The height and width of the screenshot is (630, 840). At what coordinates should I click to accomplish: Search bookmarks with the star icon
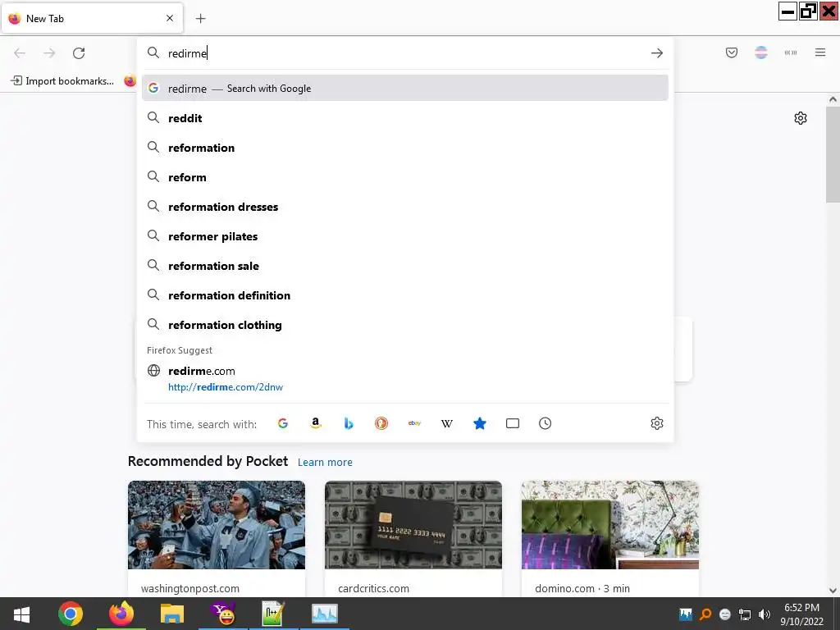click(480, 423)
